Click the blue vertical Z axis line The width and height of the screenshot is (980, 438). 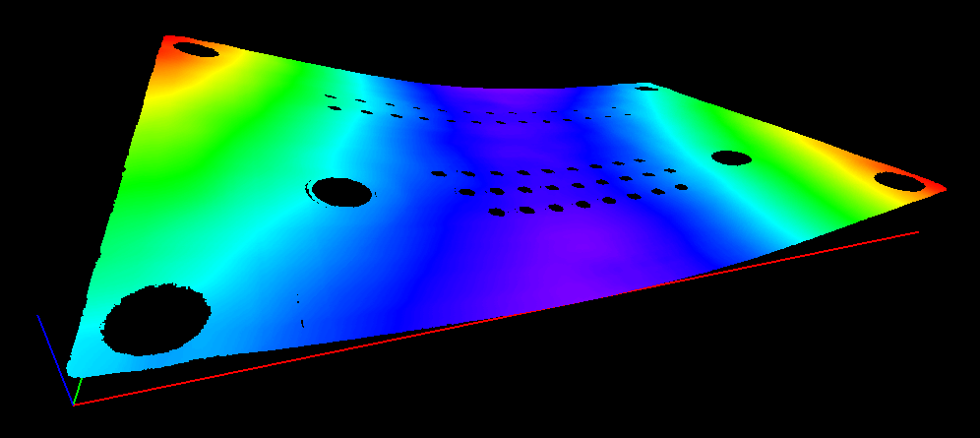click(x=51, y=344)
